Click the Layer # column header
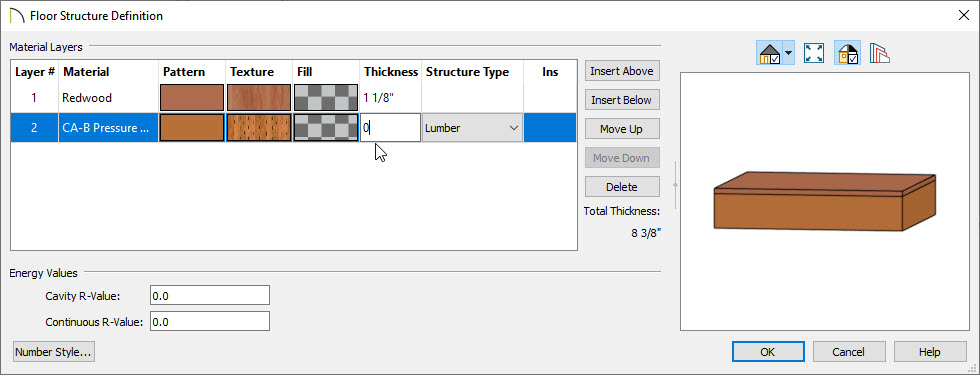This screenshot has height=375, width=980. coord(34,72)
